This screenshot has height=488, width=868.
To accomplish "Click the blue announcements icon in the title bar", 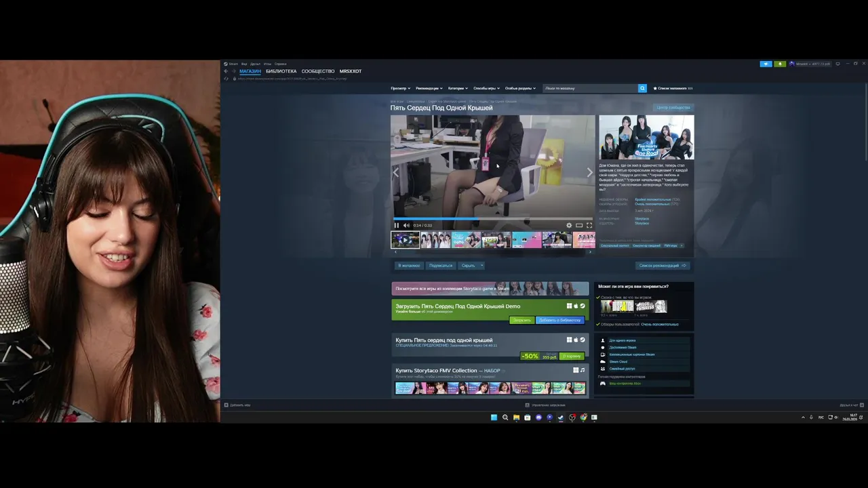I will click(766, 64).
